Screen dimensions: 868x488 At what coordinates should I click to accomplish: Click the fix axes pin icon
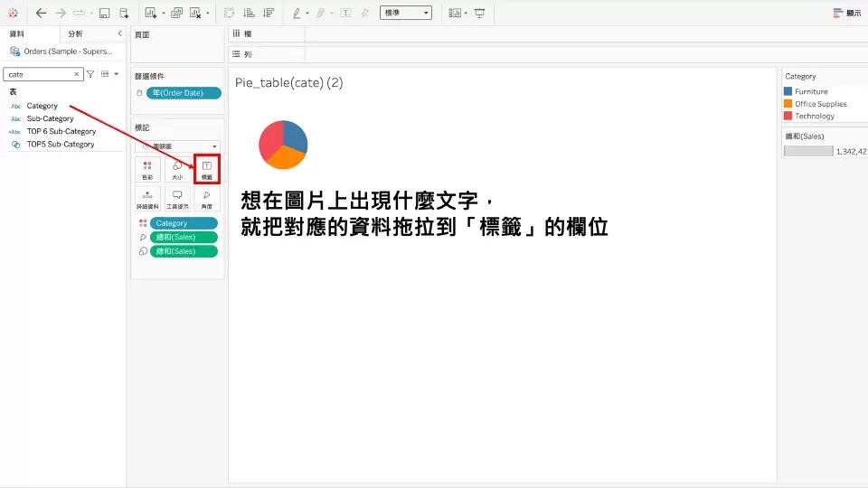[x=364, y=13]
